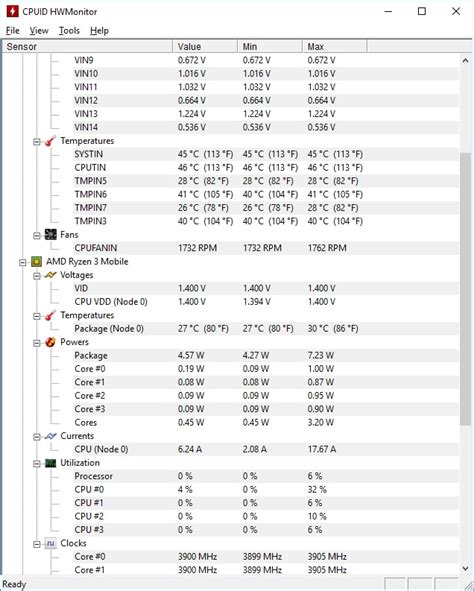This screenshot has width=474, height=591.
Task: Collapse the Utilization tree branch
Action: point(37,464)
